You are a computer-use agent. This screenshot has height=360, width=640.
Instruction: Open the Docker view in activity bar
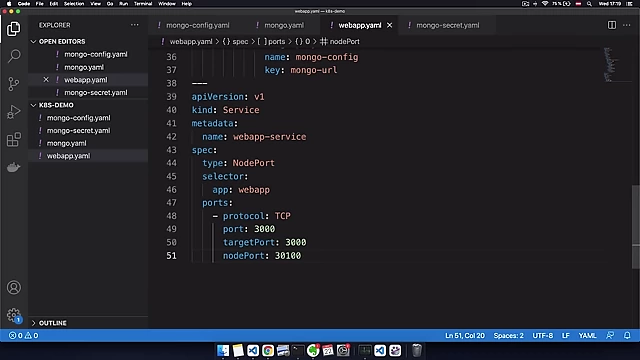pyautogui.click(x=13, y=167)
